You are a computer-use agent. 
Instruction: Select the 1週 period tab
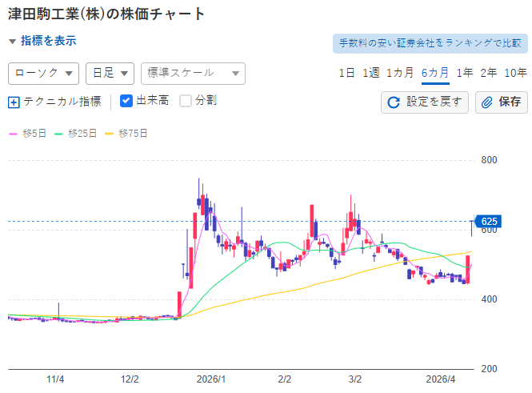coord(371,73)
